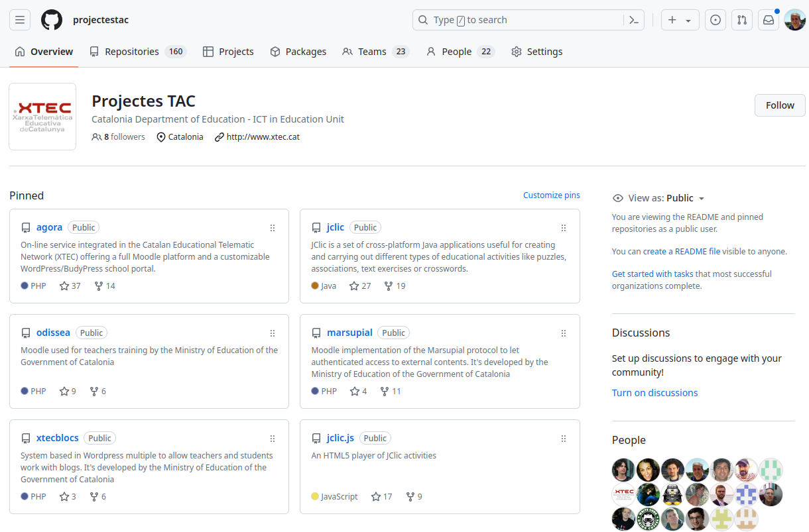Screen dimensions: 809x532
Task: Click the XTEC logo avatar in People
Action: 623,494
